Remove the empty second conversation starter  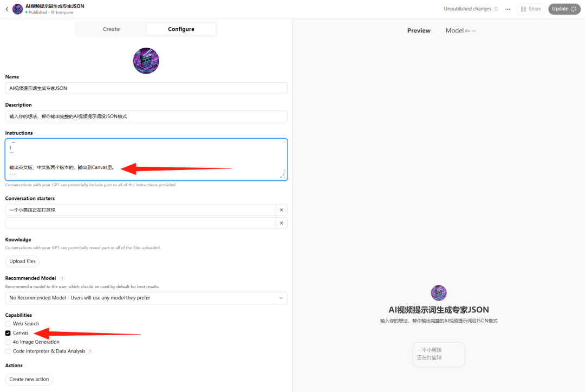[281, 223]
